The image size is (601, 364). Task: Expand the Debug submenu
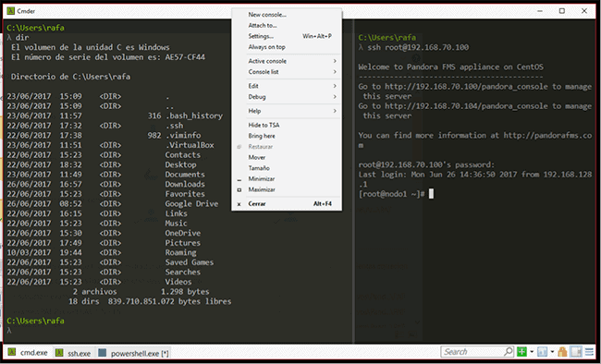tap(287, 97)
